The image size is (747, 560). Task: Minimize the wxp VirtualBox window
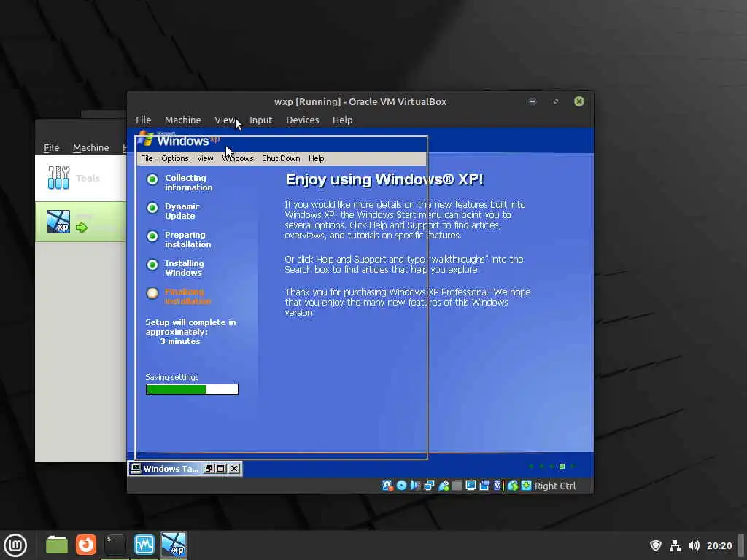532,101
